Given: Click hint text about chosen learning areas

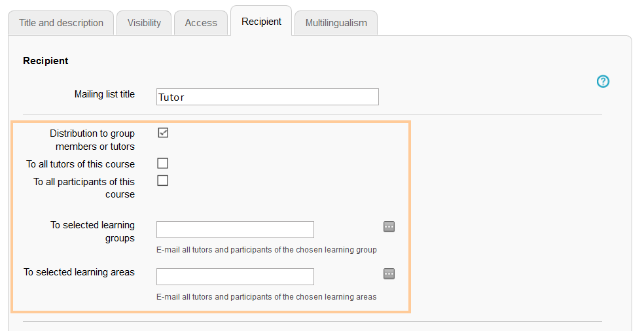Looking at the screenshot, I should click(266, 297).
